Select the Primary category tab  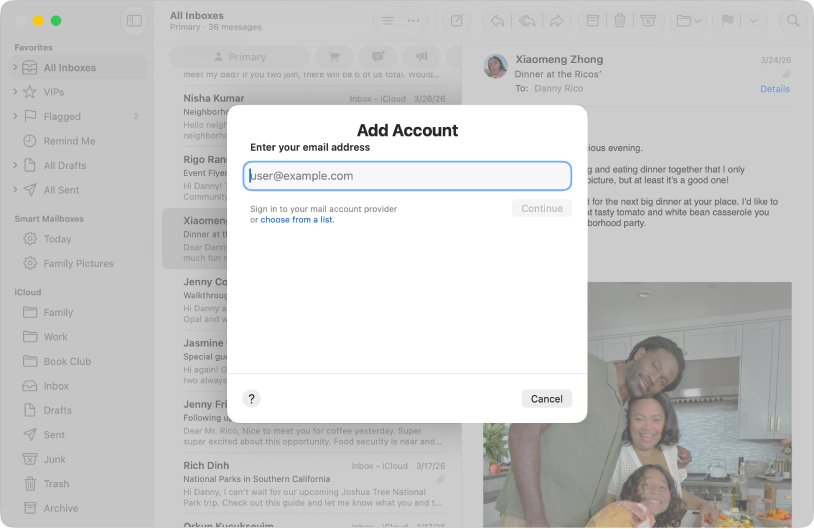coord(240,57)
